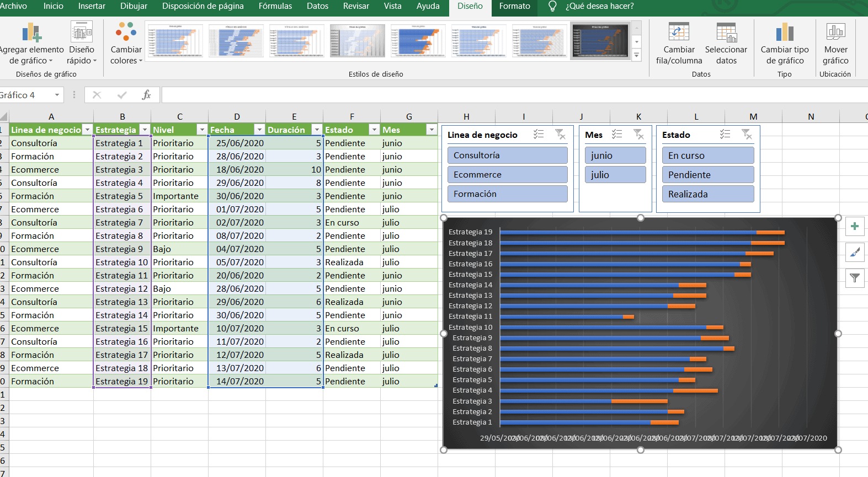
Task: Toggle the julio slicer item
Action: coord(615,175)
